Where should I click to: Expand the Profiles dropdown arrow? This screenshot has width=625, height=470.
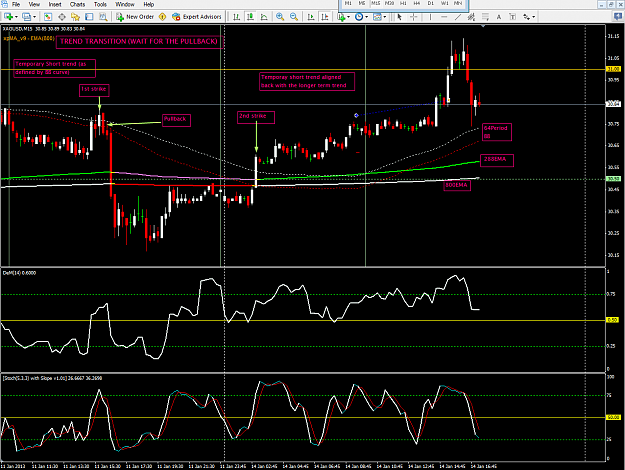point(34,17)
